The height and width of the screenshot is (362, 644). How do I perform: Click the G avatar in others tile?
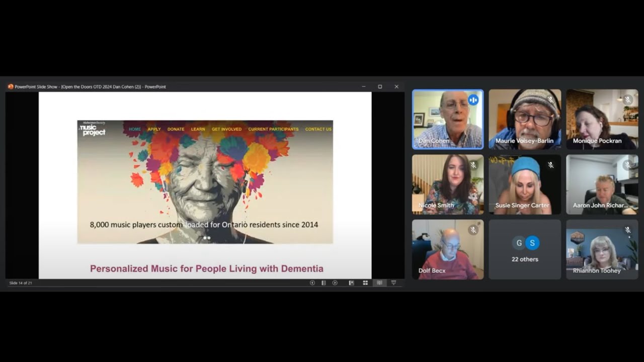click(519, 243)
